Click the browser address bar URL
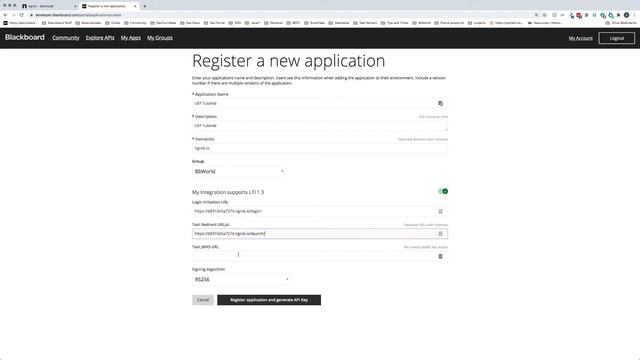The width and height of the screenshot is (640, 360). click(x=78, y=15)
